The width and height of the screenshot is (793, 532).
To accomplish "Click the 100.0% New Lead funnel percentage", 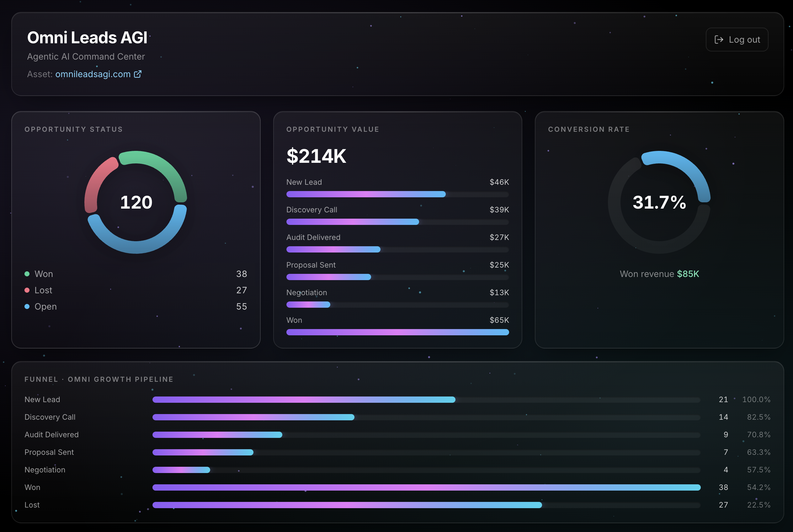I will 756,400.
